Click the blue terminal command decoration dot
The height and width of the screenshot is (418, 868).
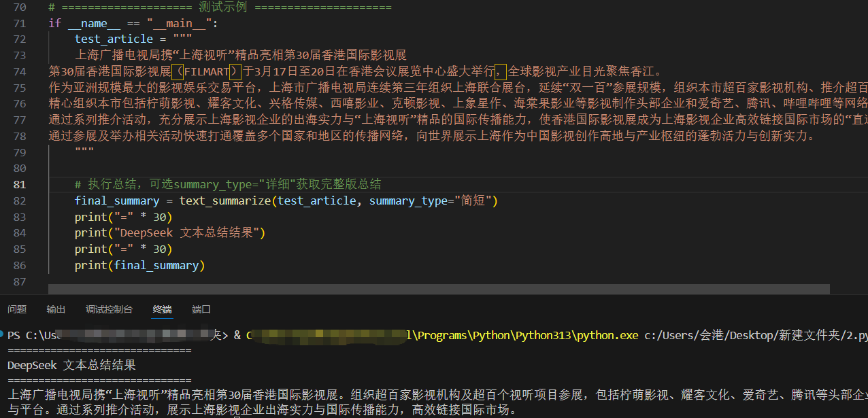[x=3, y=335]
